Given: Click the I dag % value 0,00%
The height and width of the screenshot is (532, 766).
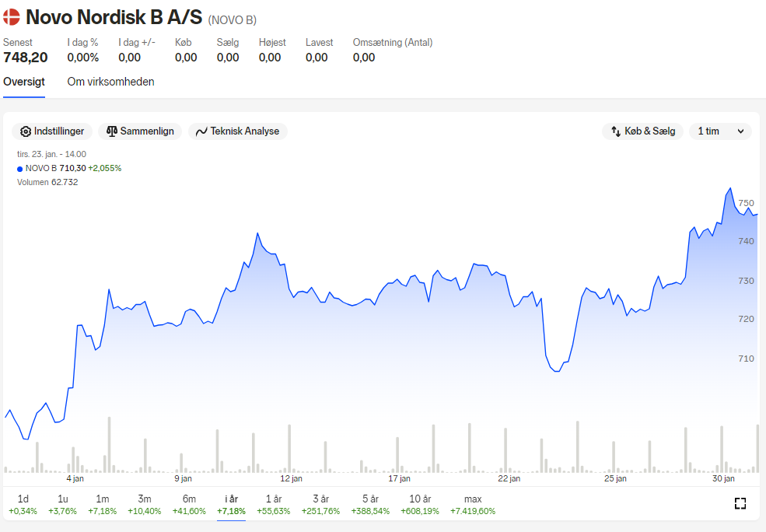Looking at the screenshot, I should (83, 58).
